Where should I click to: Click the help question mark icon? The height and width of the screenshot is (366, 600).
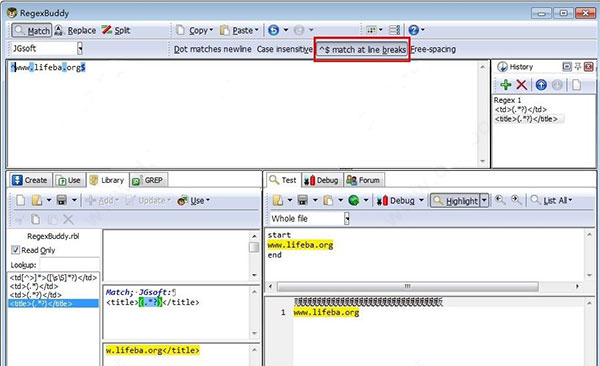point(414,30)
